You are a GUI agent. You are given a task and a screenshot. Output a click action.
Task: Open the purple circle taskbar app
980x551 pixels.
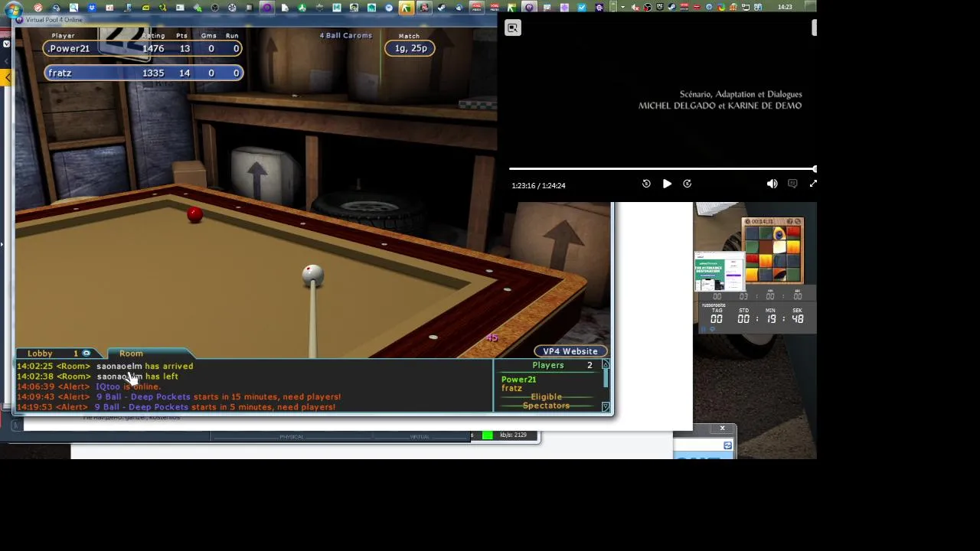267,8
